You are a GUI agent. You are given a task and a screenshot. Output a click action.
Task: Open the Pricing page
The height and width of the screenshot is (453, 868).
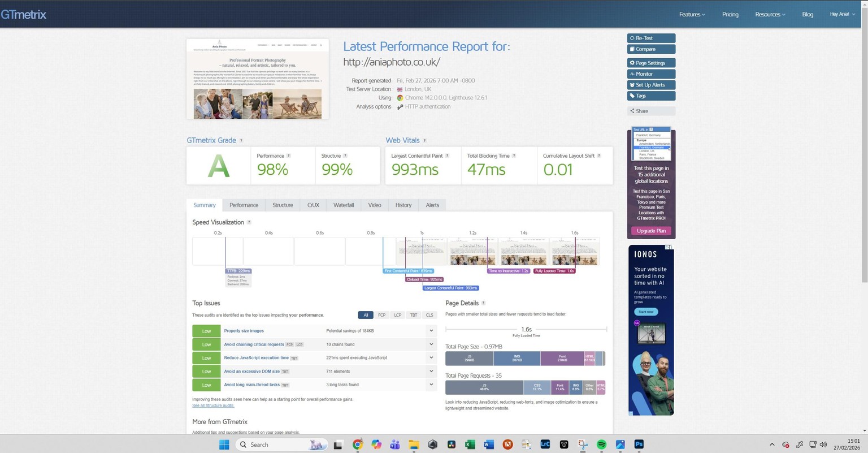[730, 15]
